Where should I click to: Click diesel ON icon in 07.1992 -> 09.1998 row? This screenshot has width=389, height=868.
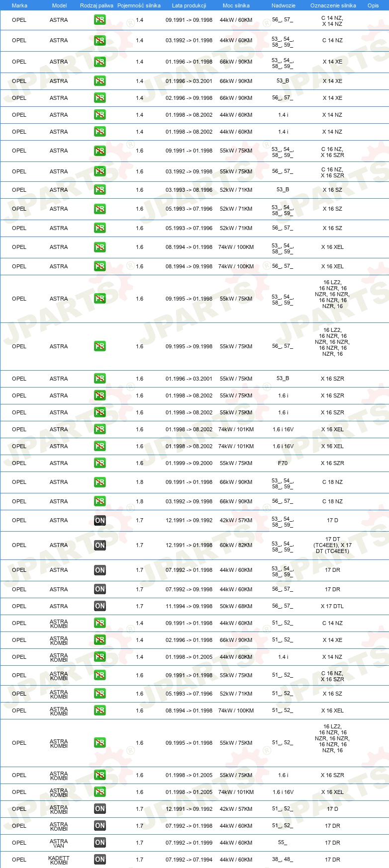point(100,589)
